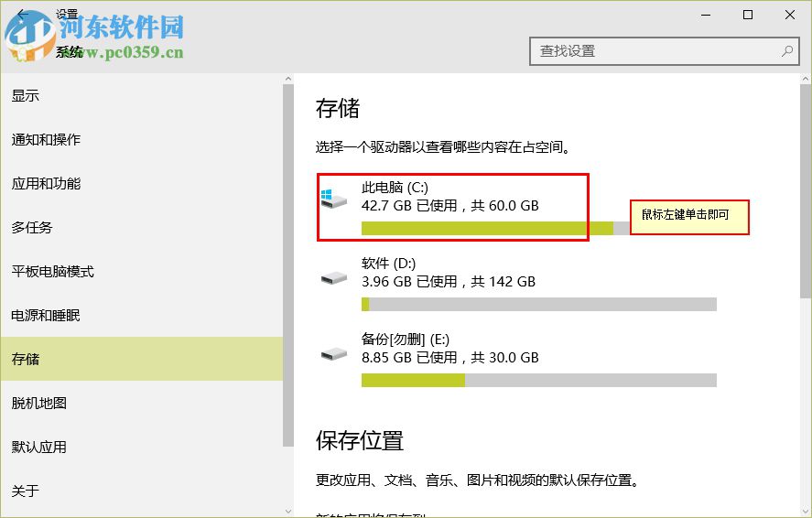Minimize the 设置 window
Image resolution: width=812 pixels, height=518 pixels.
[706, 15]
